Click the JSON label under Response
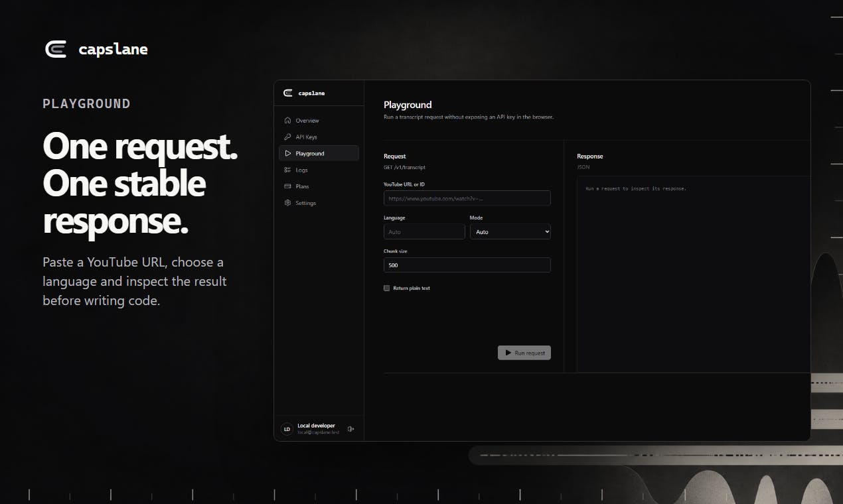The image size is (843, 504). point(583,167)
